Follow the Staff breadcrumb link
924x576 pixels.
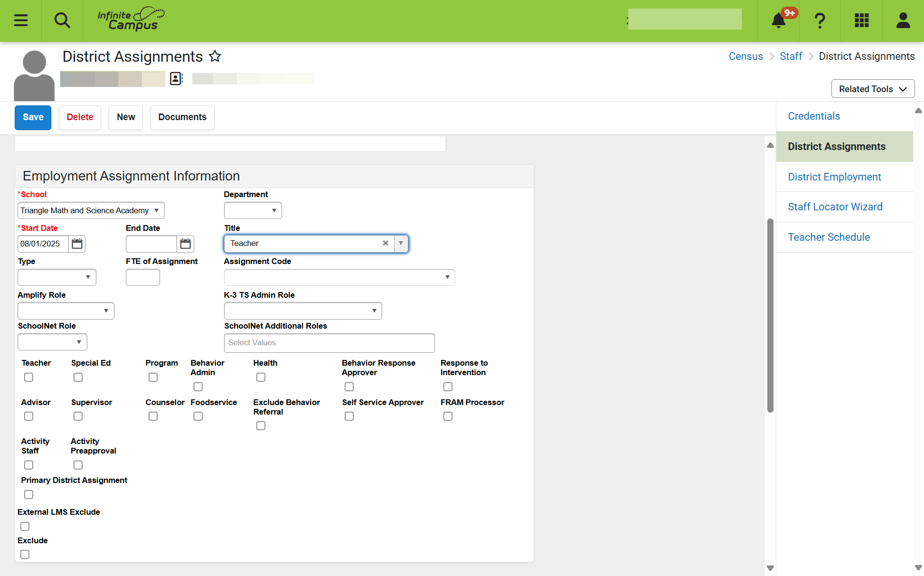[x=791, y=56]
